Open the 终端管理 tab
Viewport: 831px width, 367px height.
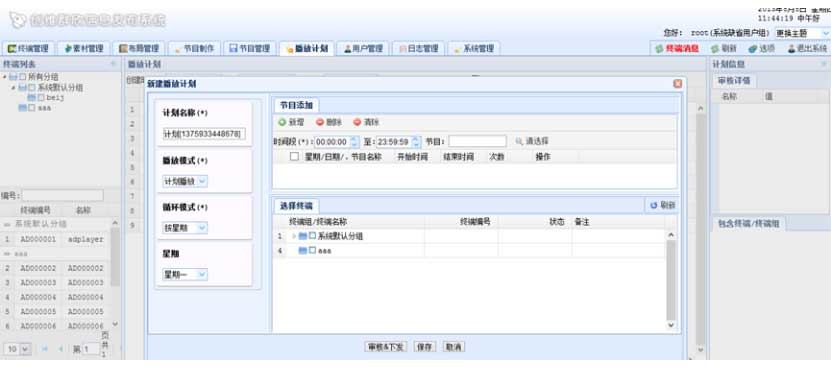coord(29,48)
